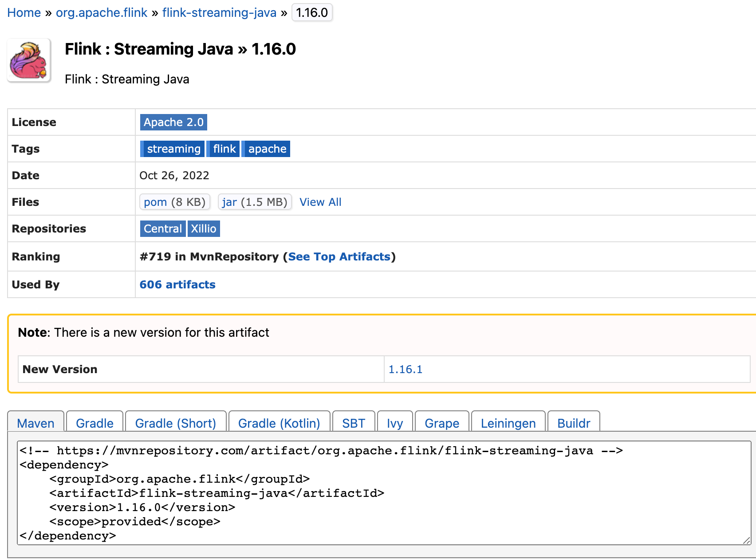Click the #719 in MvnRepository ranking text
The image size is (756, 559).
tap(209, 256)
